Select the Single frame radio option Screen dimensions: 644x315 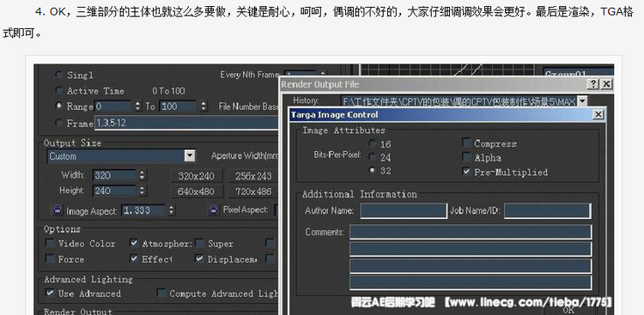coord(58,75)
